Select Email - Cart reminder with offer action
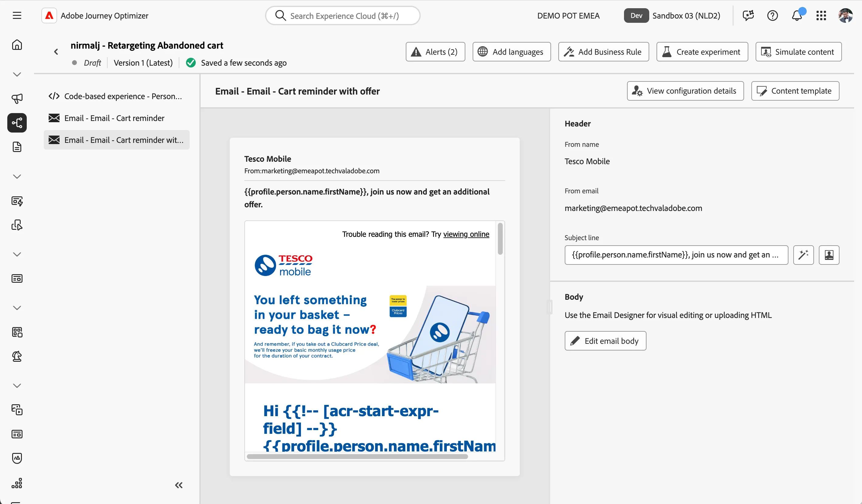Screen dimensions: 862x504 coord(116,140)
